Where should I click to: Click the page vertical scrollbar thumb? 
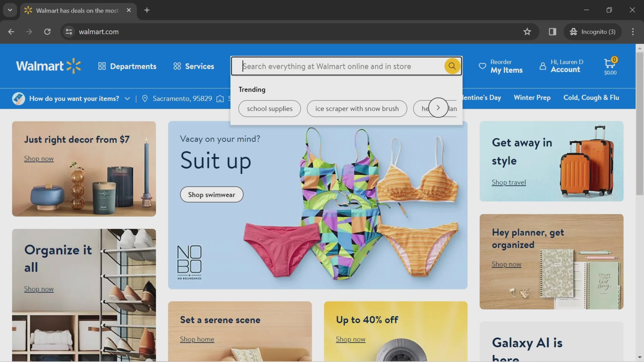pyautogui.click(x=639, y=124)
